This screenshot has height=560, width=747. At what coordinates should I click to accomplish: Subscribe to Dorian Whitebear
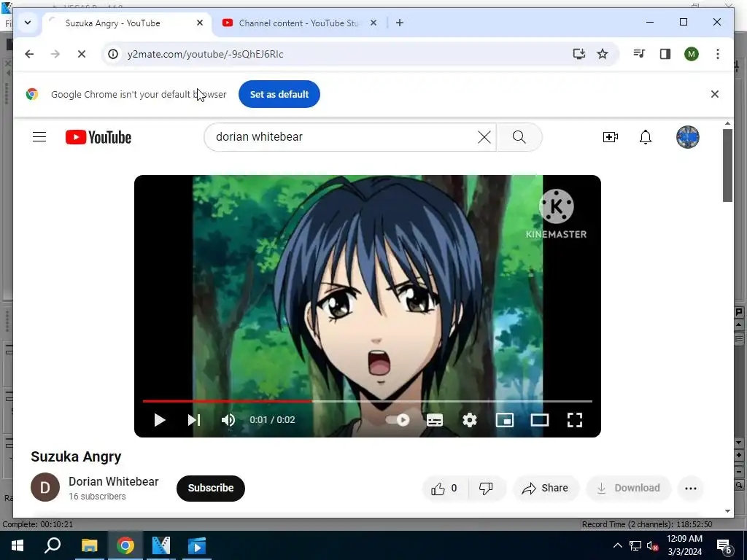(x=211, y=488)
